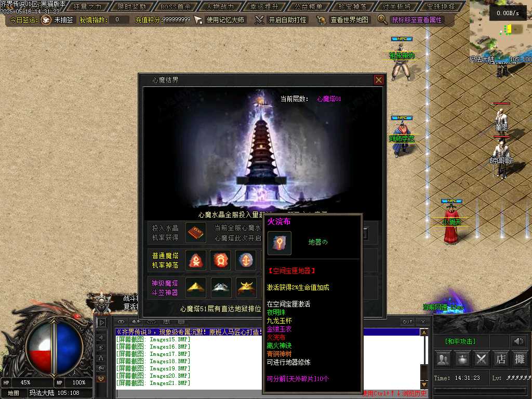Select first red rune drop icon
Viewport: 532px width, 399px height.
tap(196, 261)
